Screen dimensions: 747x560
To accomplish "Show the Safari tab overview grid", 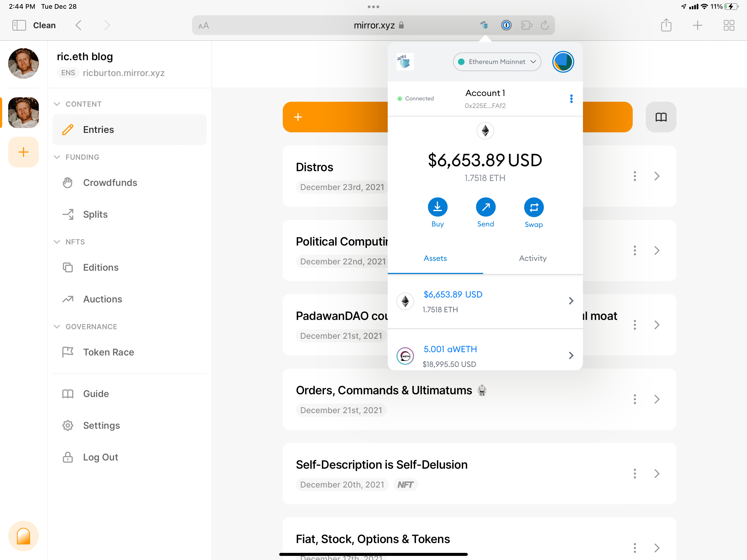I will 729,25.
